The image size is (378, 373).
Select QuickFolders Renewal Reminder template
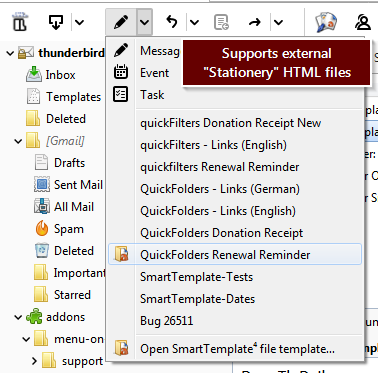235,255
